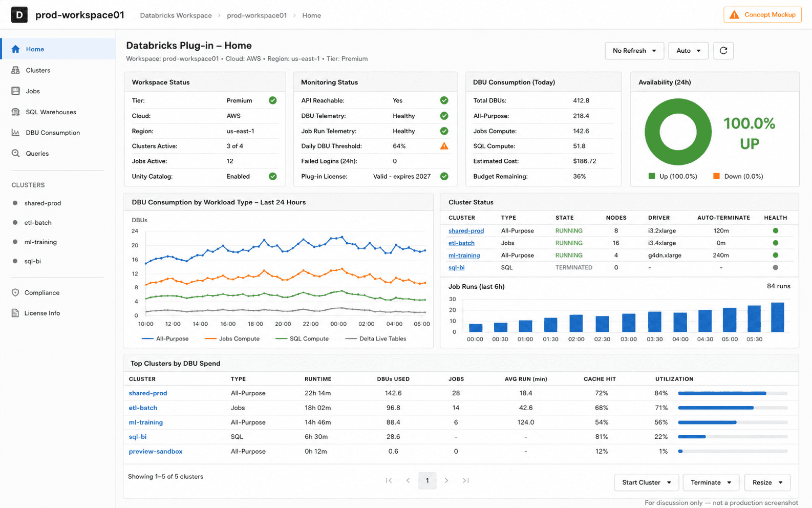The width and height of the screenshot is (812, 508).
Task: Click the etl-batch green health dot
Action: [776, 243]
